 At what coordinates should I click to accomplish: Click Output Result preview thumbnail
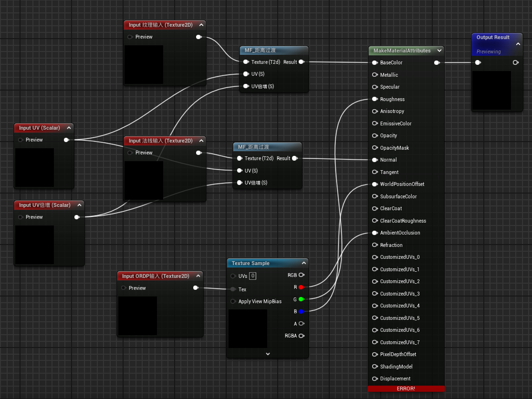(491, 90)
